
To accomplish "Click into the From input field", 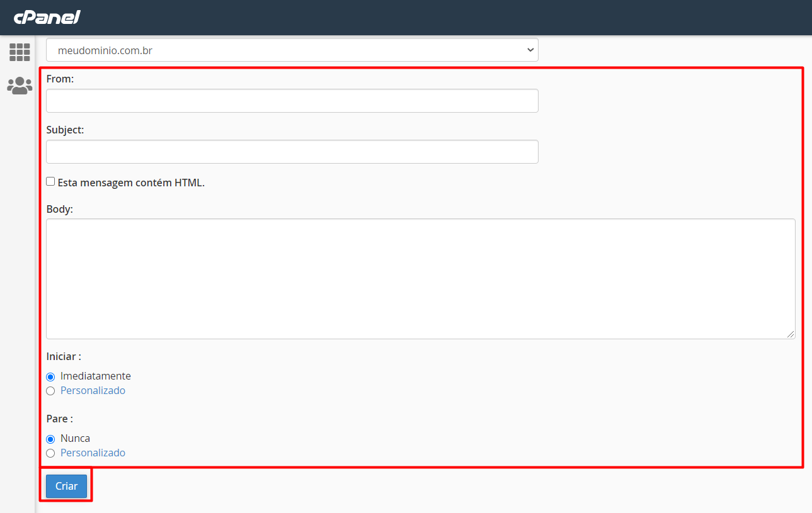I will 292,101.
